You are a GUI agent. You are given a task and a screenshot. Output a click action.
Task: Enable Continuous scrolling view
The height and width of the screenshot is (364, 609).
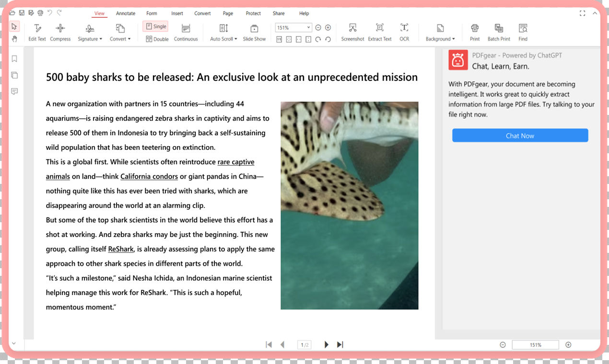[186, 33]
